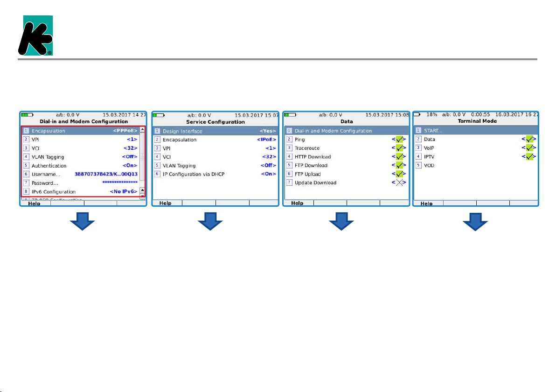Click the 18% battery reading in Terminal Mode
The height and width of the screenshot is (392, 556).
click(431, 115)
